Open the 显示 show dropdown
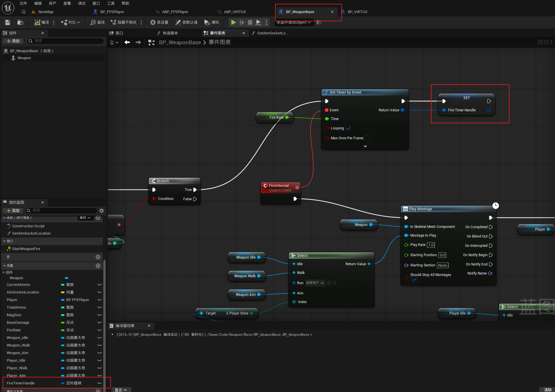This screenshot has height=392, width=555. tap(121, 390)
